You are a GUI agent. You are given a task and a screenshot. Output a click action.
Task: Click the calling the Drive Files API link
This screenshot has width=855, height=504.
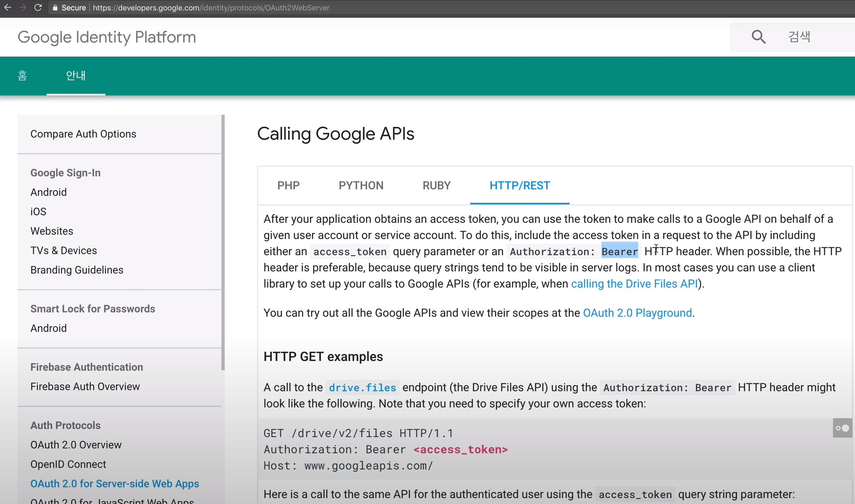pyautogui.click(x=634, y=283)
